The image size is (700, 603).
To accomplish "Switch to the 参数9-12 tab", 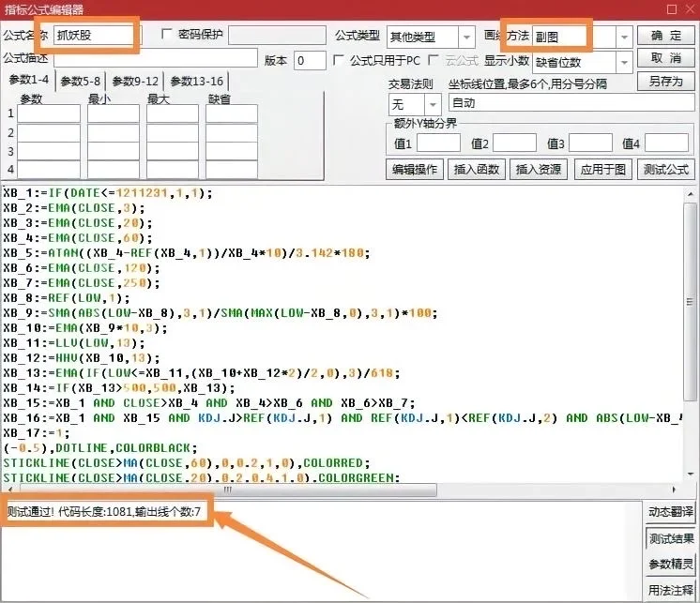I will tap(135, 82).
